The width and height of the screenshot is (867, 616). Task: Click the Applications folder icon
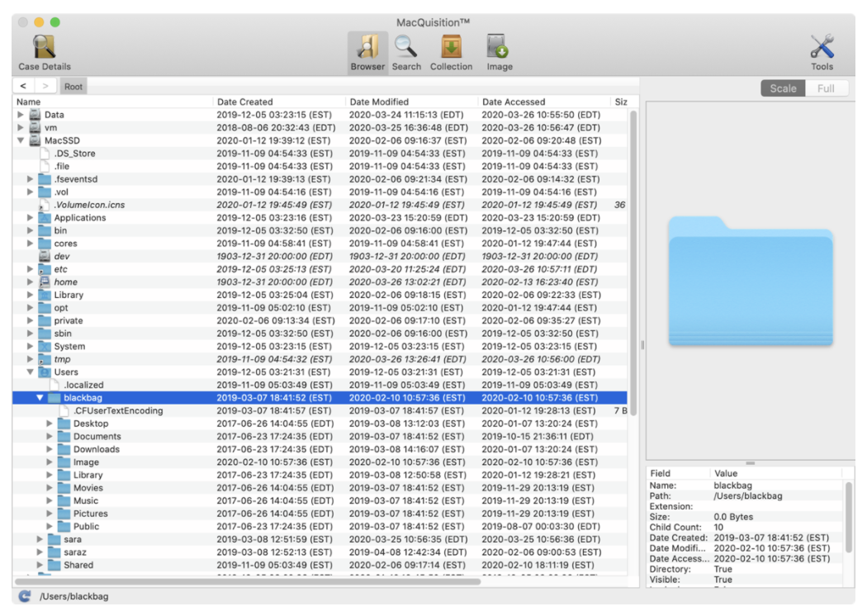point(45,217)
